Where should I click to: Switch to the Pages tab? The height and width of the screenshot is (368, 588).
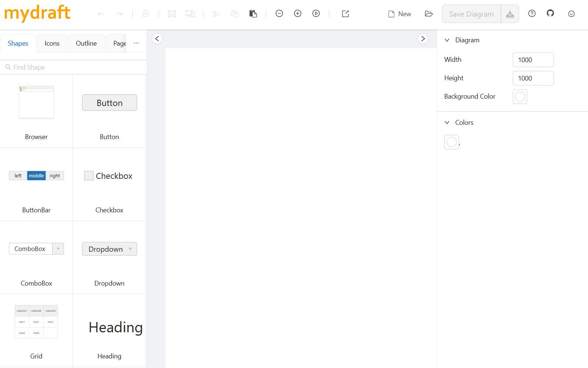pyautogui.click(x=116, y=43)
